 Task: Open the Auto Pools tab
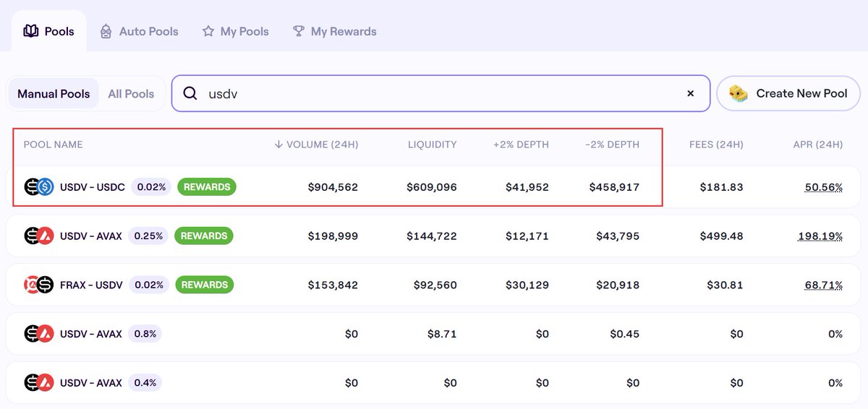point(148,32)
